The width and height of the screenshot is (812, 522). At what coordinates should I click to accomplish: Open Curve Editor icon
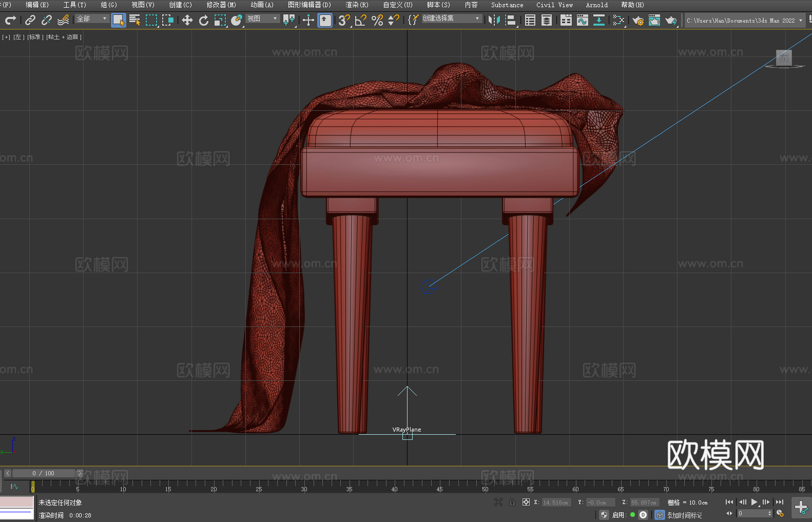(x=583, y=20)
